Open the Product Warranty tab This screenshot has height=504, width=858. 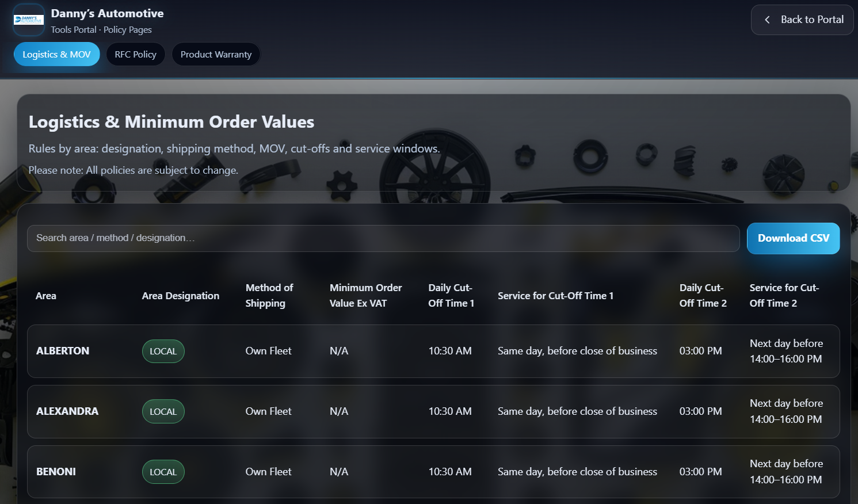click(216, 55)
